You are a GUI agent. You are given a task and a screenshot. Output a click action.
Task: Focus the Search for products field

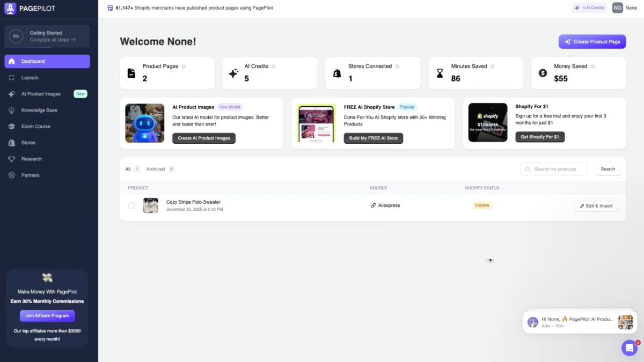tap(554, 169)
